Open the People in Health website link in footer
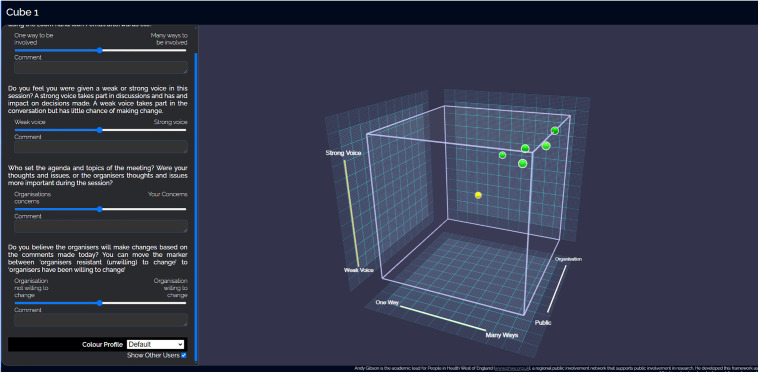 pos(512,369)
